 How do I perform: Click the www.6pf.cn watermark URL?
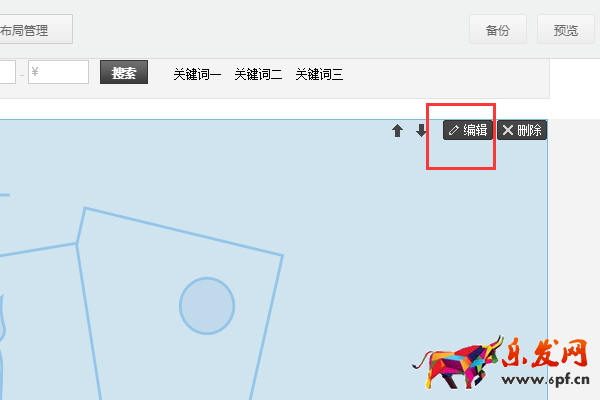(545, 379)
